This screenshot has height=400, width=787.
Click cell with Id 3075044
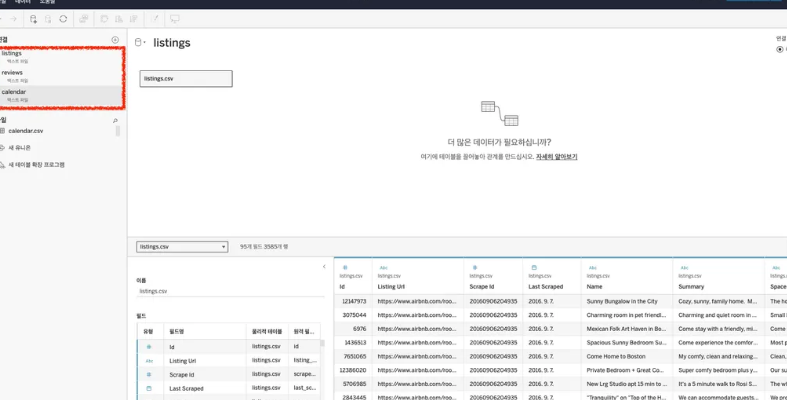click(353, 315)
